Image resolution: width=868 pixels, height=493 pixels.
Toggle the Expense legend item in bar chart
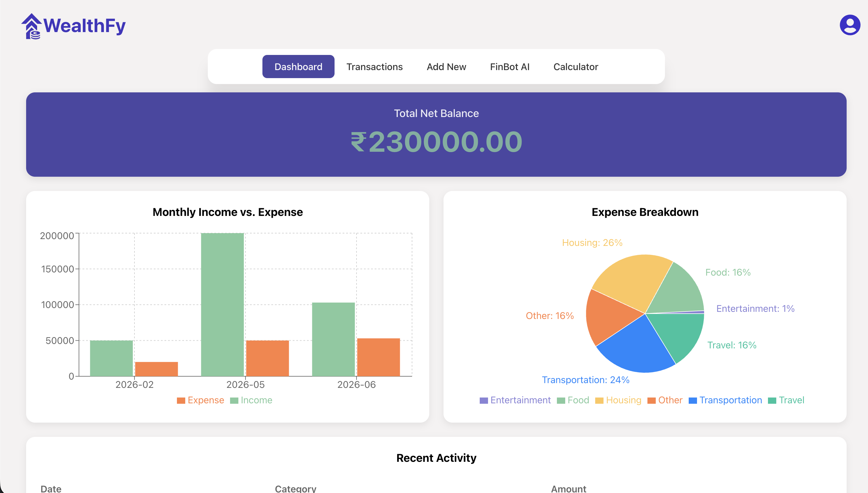pyautogui.click(x=200, y=400)
